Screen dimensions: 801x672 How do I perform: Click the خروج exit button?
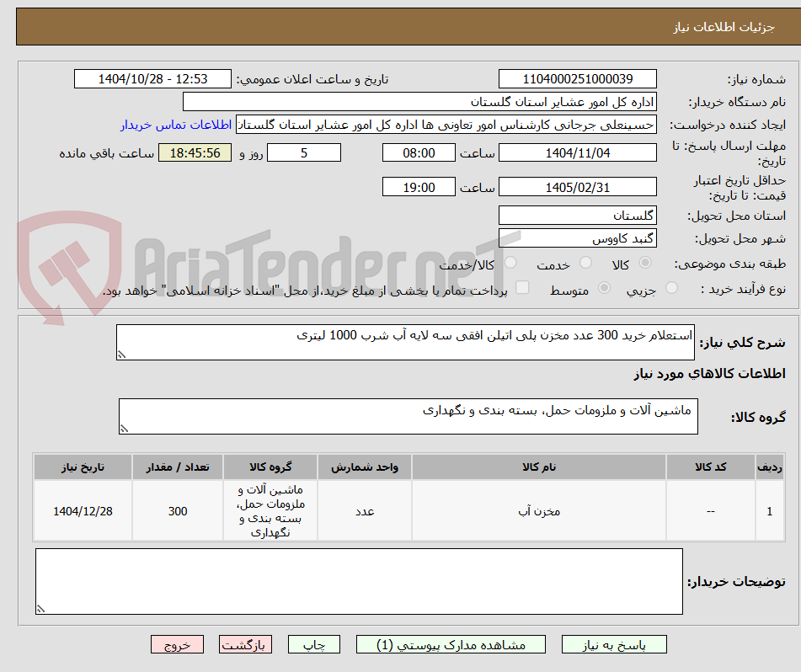(177, 644)
